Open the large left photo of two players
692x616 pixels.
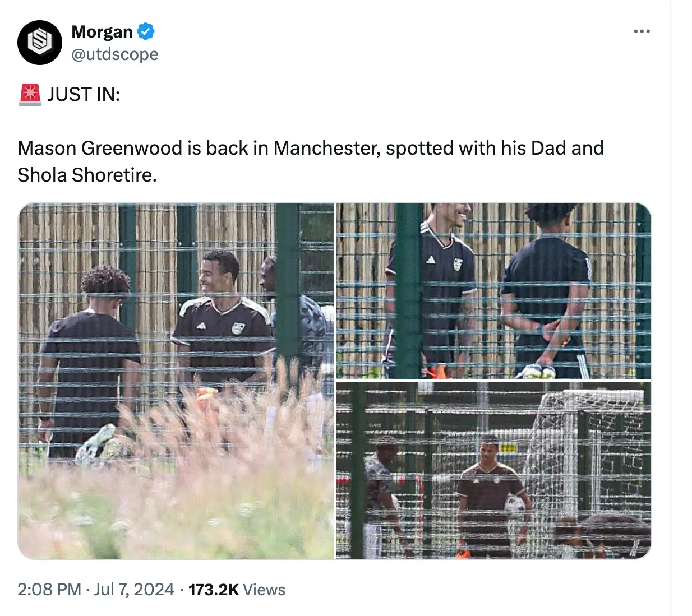coord(176,381)
